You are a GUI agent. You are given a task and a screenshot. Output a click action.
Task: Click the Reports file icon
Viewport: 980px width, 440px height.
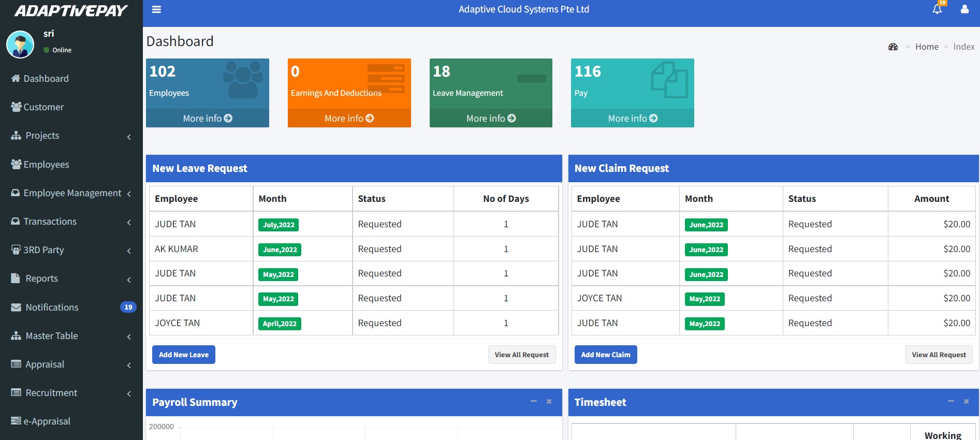16,278
